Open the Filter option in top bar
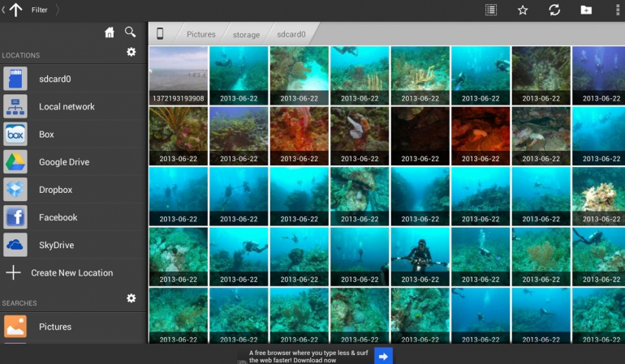The width and height of the screenshot is (625, 364). pos(39,10)
